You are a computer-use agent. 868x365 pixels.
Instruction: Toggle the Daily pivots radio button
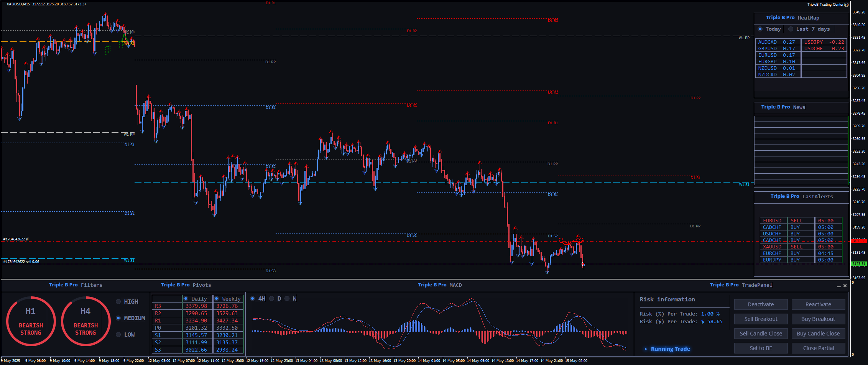[186, 299]
